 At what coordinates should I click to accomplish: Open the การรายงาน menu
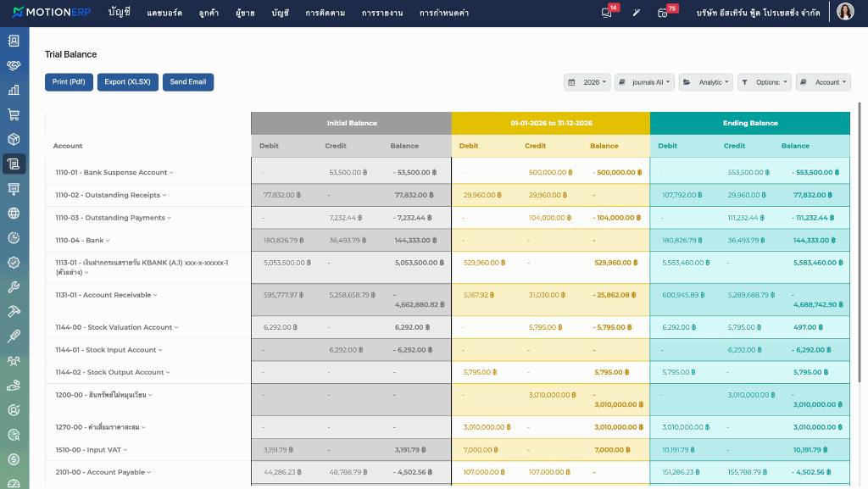coord(382,13)
